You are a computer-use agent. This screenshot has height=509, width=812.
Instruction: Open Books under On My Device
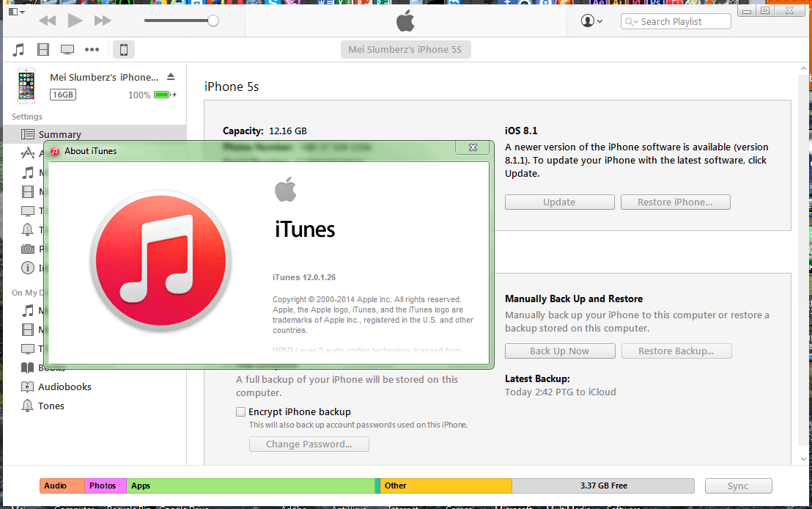(43, 368)
